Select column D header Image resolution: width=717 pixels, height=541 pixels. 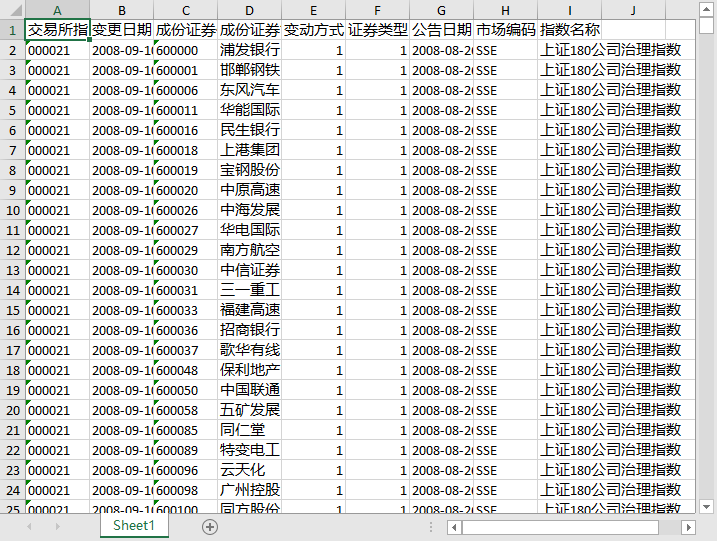click(250, 10)
